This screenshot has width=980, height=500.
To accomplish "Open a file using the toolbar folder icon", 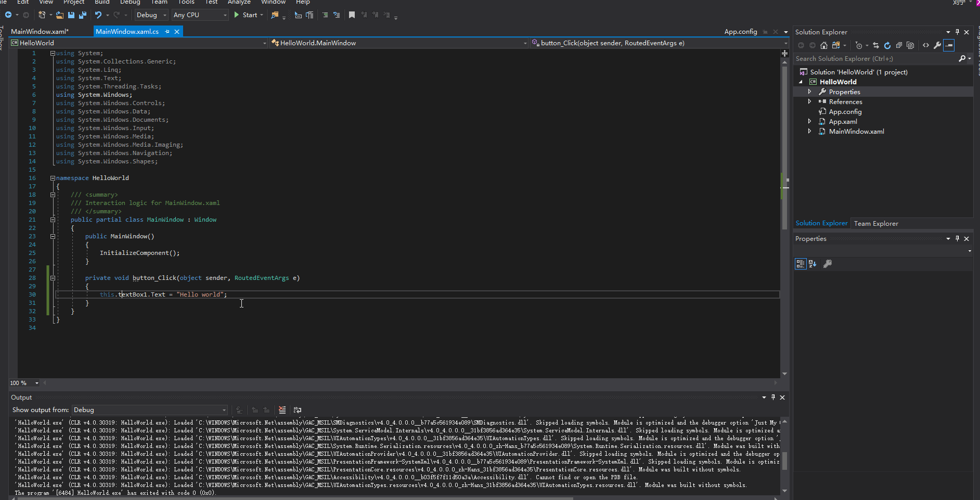I will (60, 15).
